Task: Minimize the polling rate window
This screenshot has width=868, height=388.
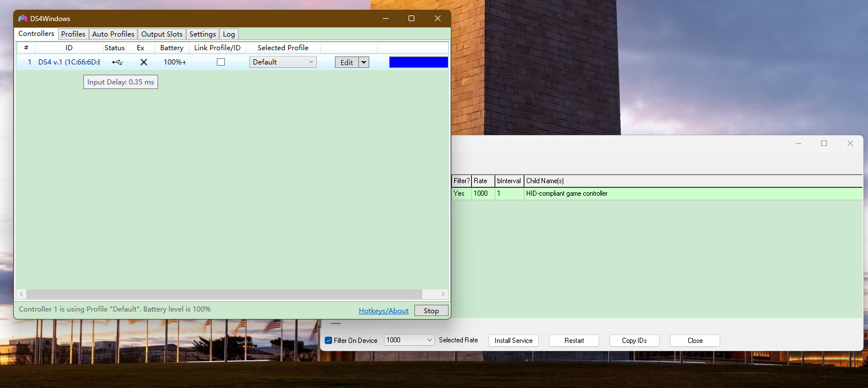Action: (798, 143)
